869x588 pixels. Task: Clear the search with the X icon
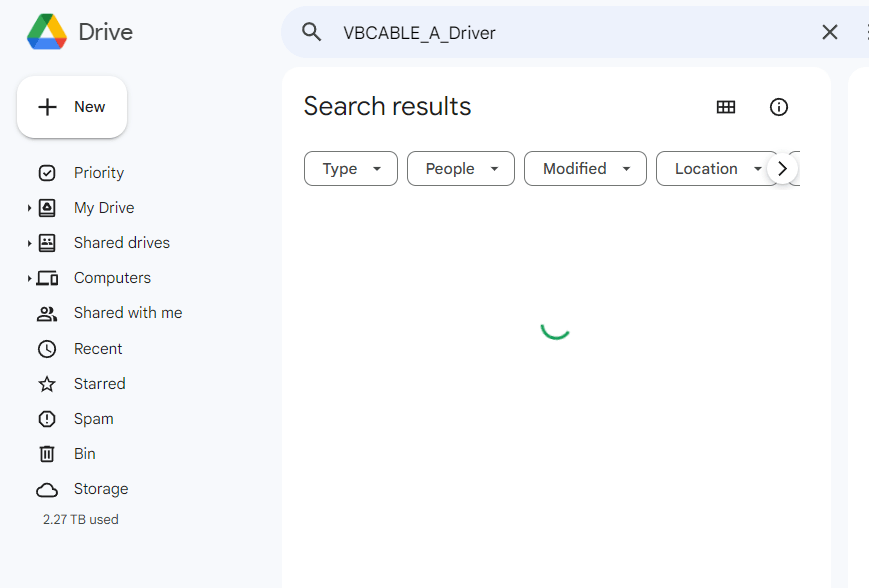(x=830, y=32)
